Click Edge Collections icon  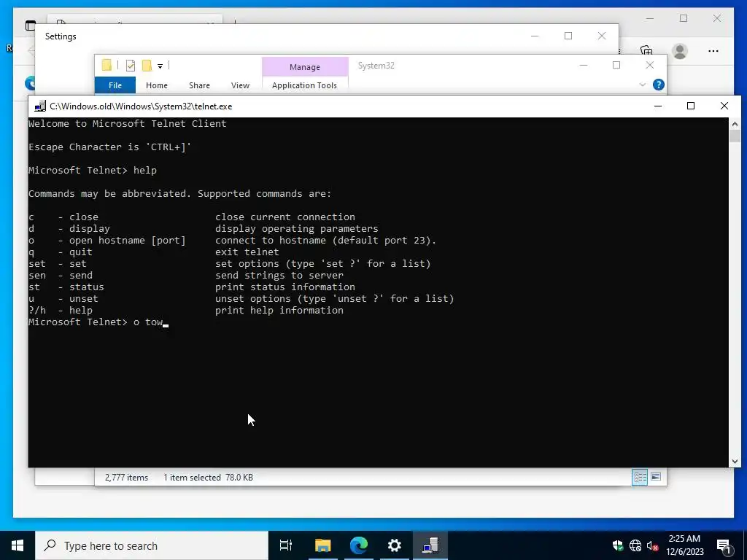646,50
